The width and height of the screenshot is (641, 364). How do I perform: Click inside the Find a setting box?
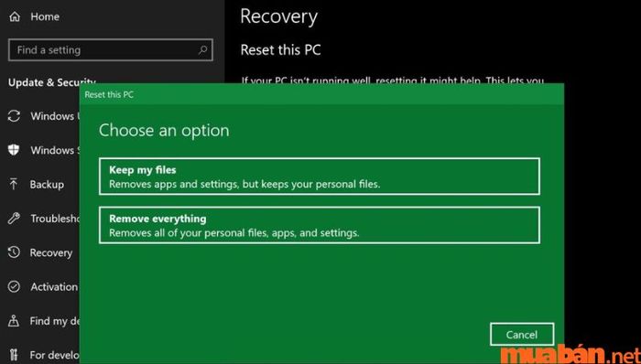111,50
